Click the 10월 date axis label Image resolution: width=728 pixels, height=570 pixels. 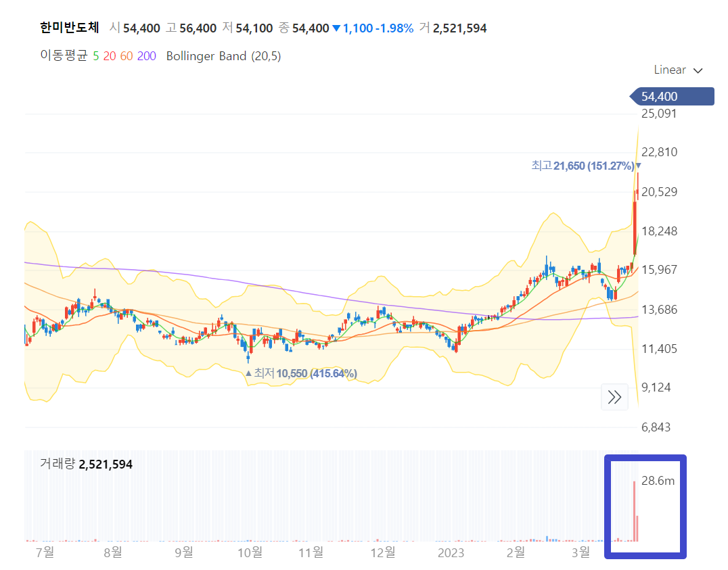(x=250, y=553)
